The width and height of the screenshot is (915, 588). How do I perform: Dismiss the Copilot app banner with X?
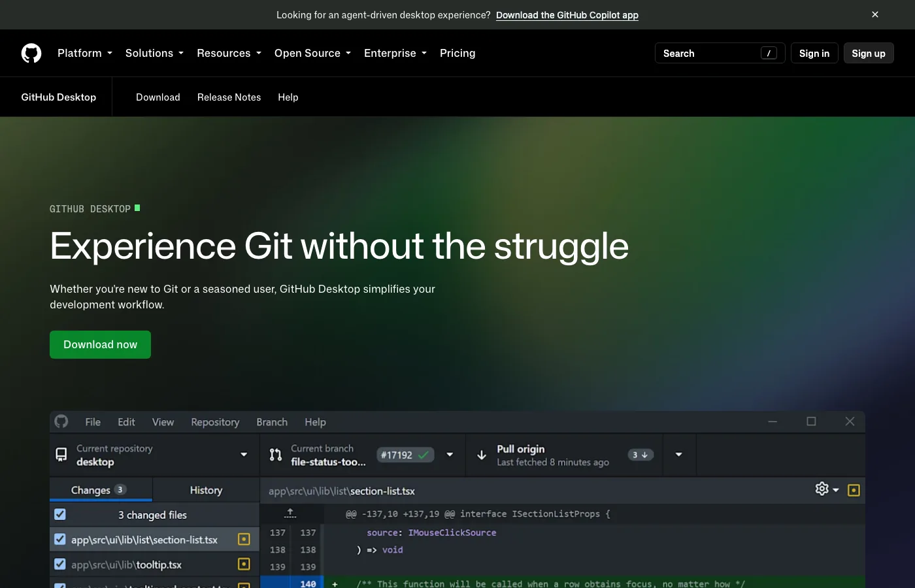pyautogui.click(x=875, y=14)
